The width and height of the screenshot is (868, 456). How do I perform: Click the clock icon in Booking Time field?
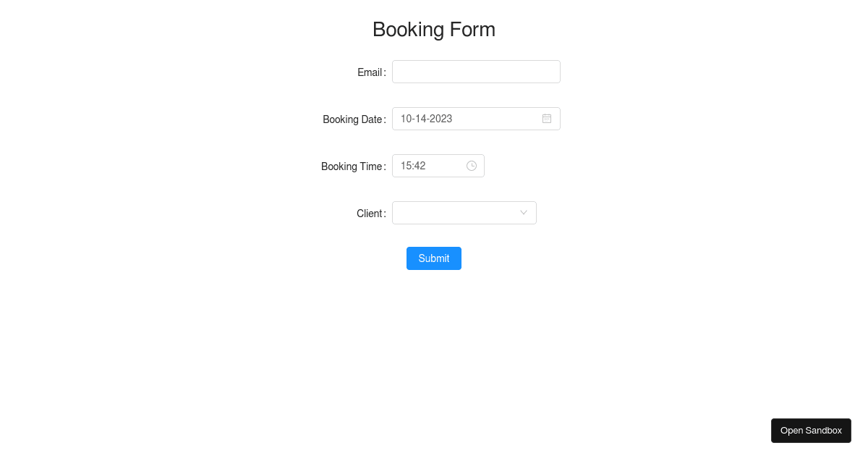(472, 166)
